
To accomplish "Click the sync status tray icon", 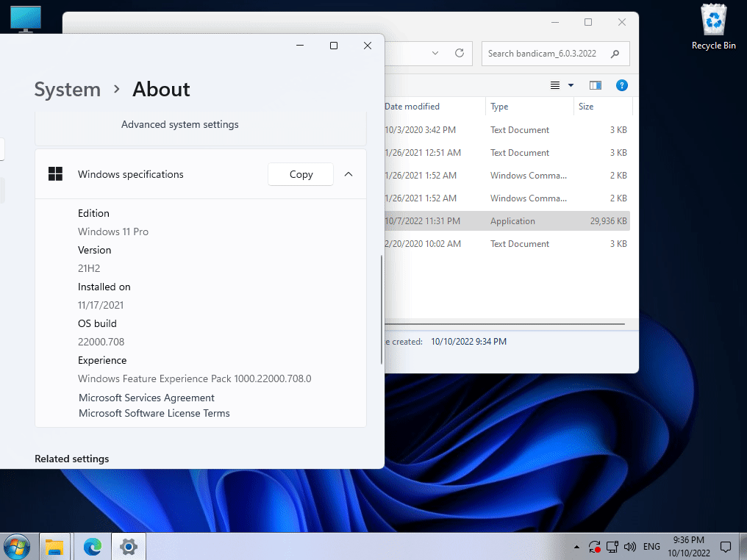I will 594,547.
